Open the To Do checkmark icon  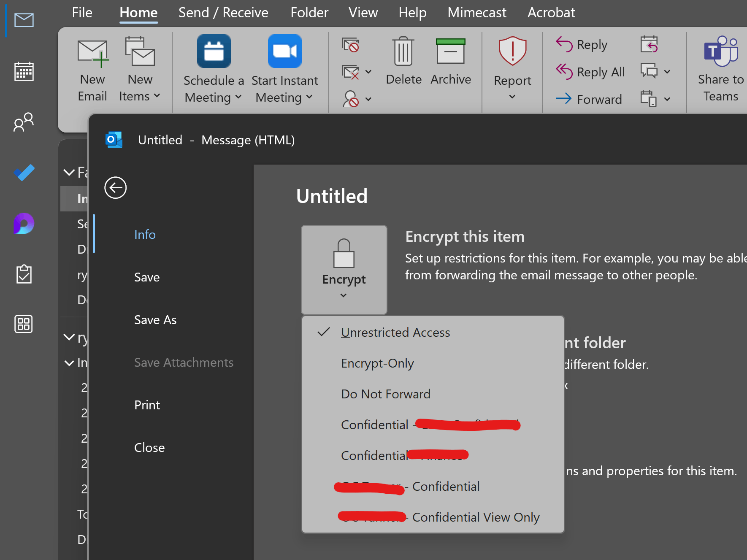click(24, 173)
